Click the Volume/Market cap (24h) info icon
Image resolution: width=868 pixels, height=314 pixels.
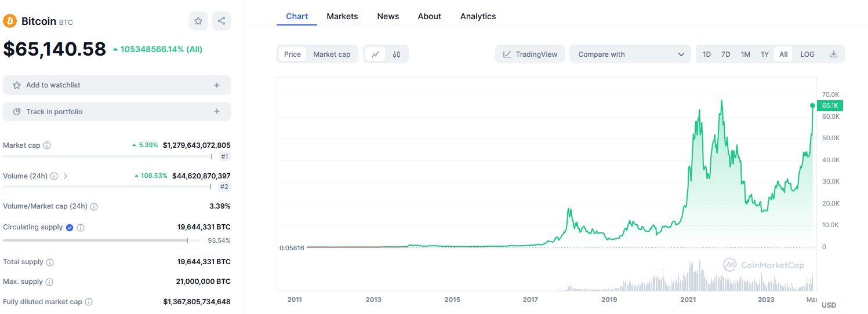(x=94, y=207)
